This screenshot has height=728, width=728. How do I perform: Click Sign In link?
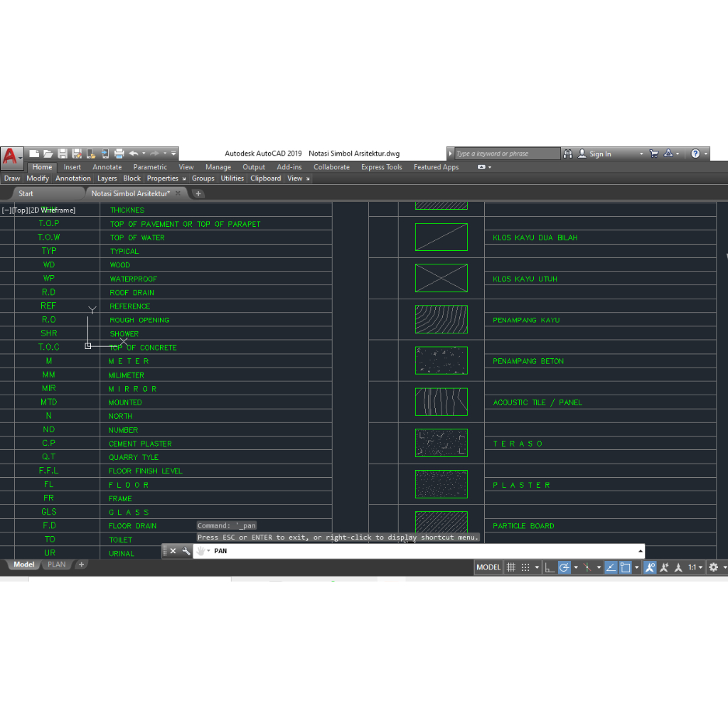pyautogui.click(x=600, y=154)
